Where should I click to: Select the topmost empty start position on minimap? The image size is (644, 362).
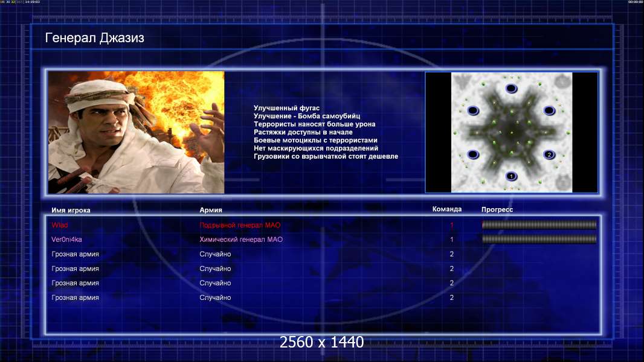[511, 89]
